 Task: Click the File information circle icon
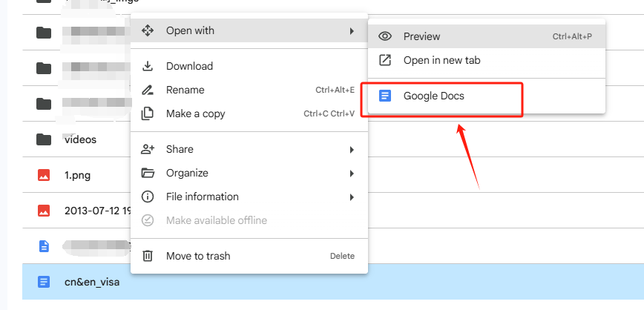coord(147,197)
